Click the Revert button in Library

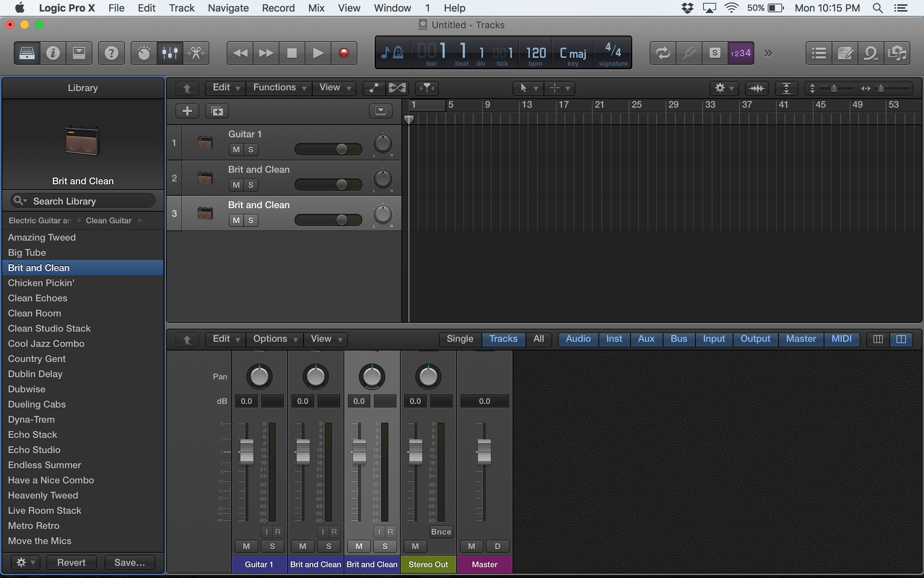[71, 563]
